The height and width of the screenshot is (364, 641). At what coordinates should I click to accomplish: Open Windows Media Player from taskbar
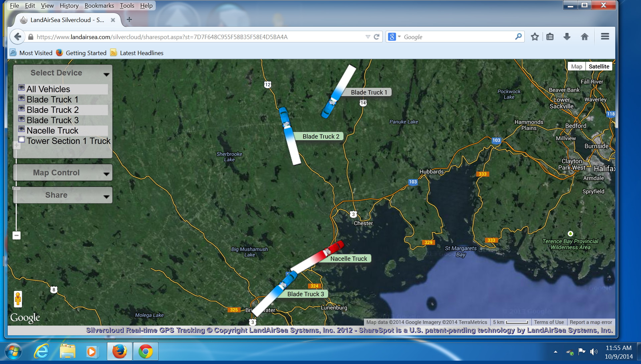tap(92, 352)
